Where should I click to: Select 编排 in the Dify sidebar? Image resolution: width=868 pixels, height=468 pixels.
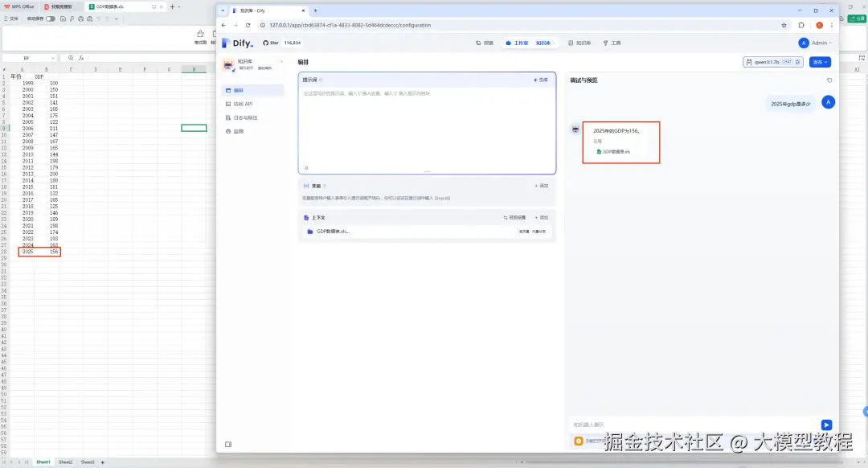click(x=254, y=90)
